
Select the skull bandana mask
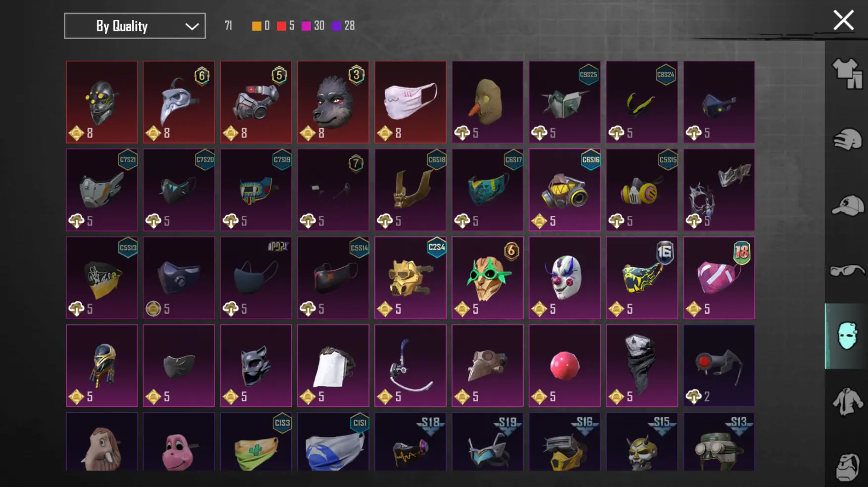[641, 366]
